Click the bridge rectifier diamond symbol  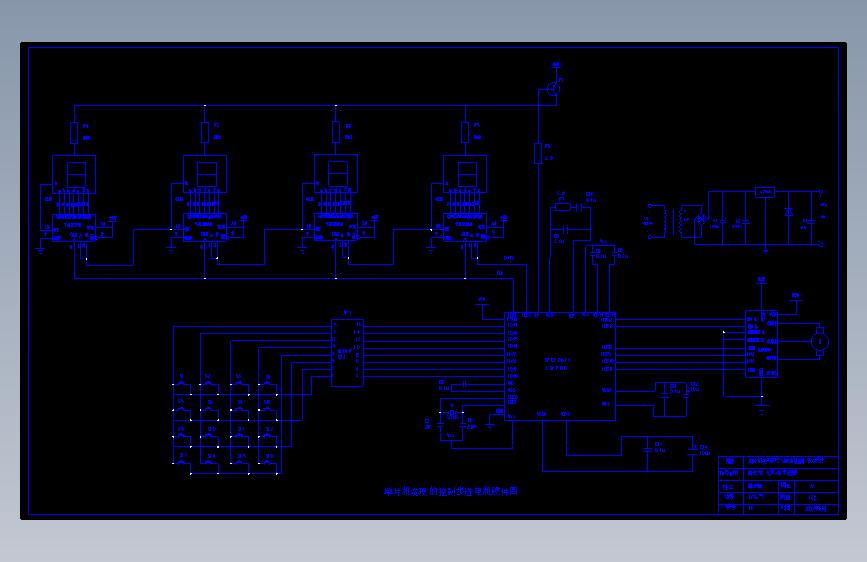(701, 220)
